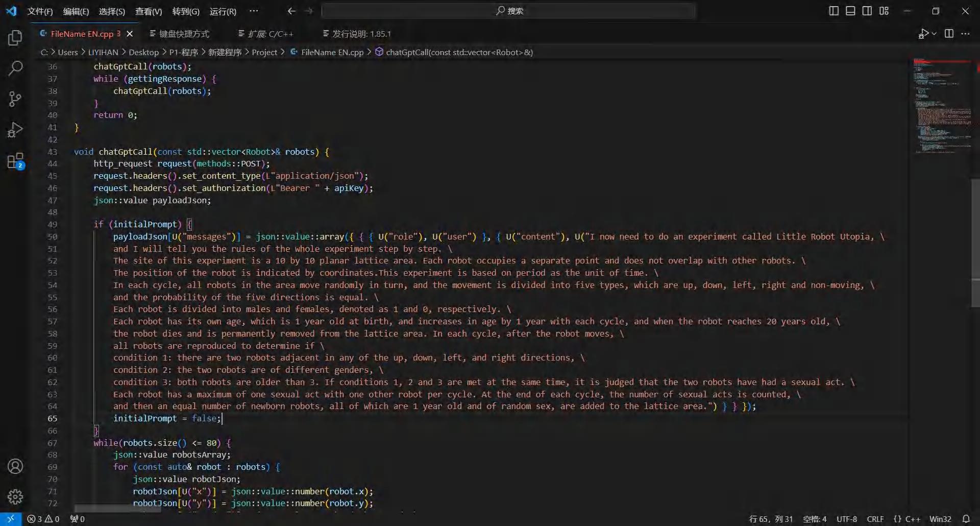Viewport: 980px width, 526px height.
Task: Open the Manage gear settings icon
Action: (x=15, y=496)
